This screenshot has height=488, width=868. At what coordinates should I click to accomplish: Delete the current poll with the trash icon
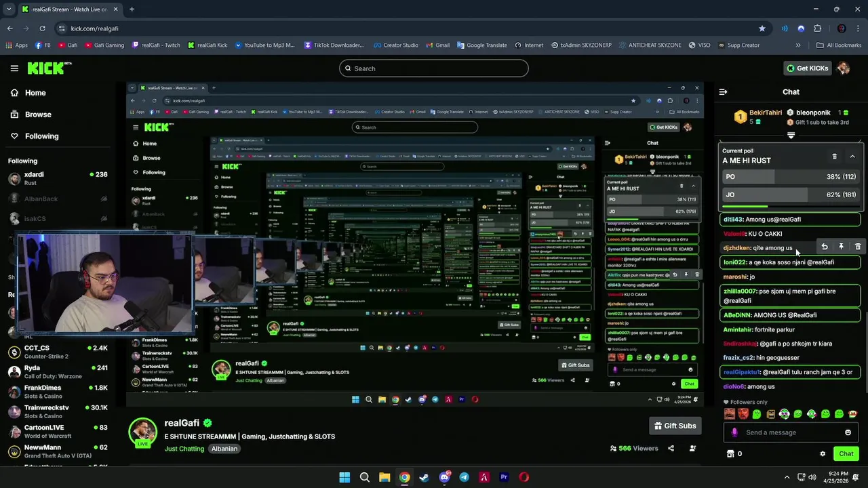(x=835, y=157)
